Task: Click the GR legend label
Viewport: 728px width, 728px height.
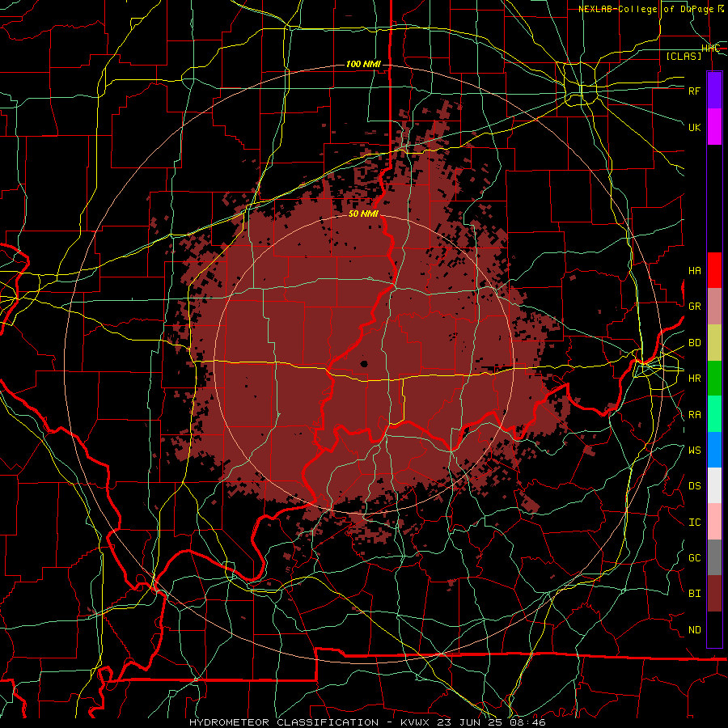Action: [694, 307]
